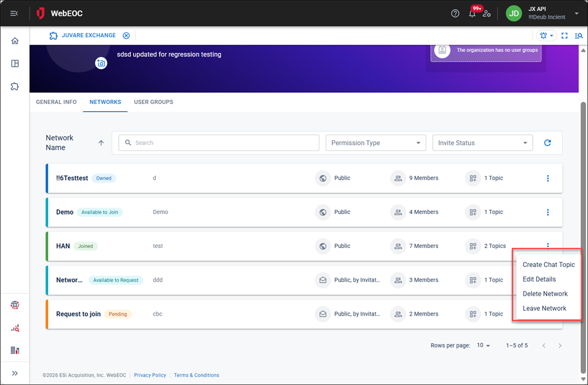The image size is (588, 385).
Task: Expand the sidebar with double chevron
Action: pyautogui.click(x=15, y=373)
